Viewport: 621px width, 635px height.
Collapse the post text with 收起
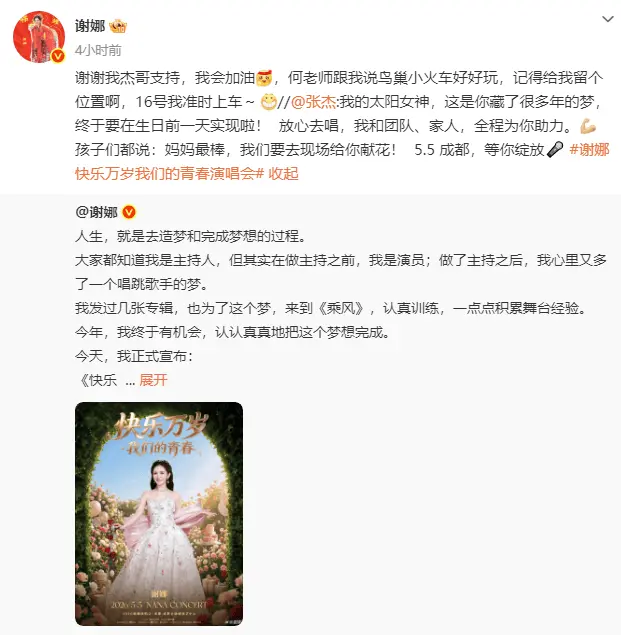[283, 174]
